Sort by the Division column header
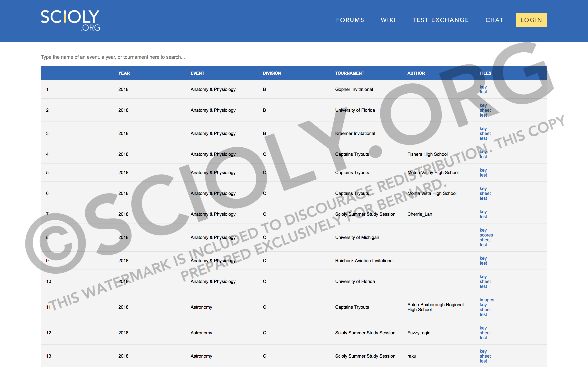This screenshot has height=367, width=588. click(272, 73)
